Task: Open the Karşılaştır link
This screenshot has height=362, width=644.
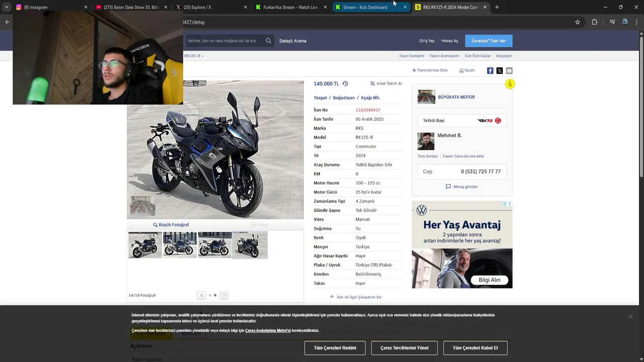Action: (x=504, y=56)
